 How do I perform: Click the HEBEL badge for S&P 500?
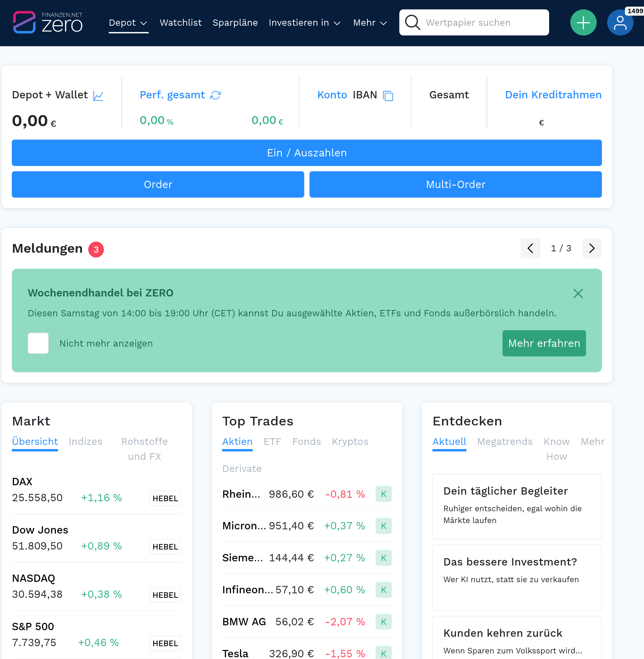point(165,643)
